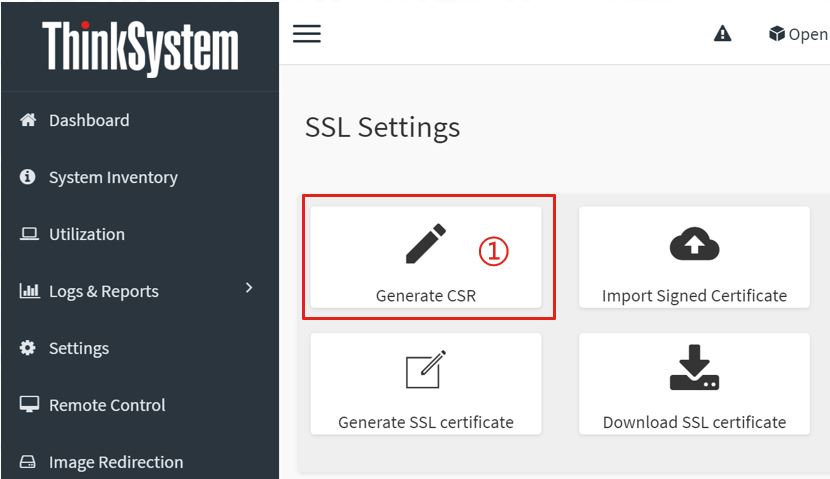
Task: Click the Open link in header
Action: 808,34
